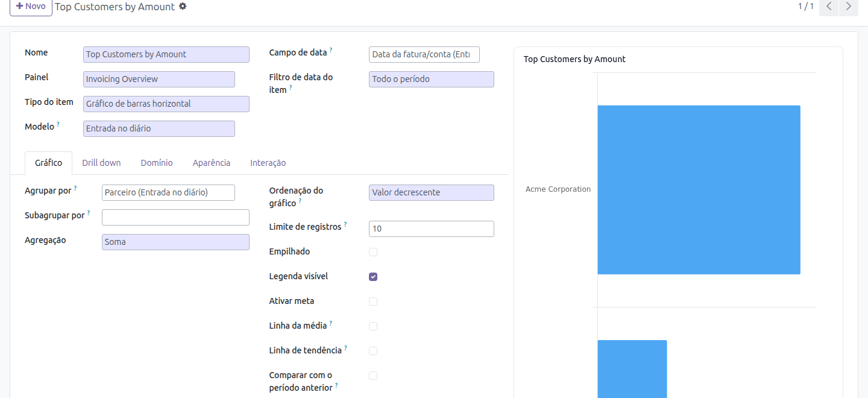Toggle Linha da média checkbox
Viewport: 868px width, 398px height.
[373, 326]
